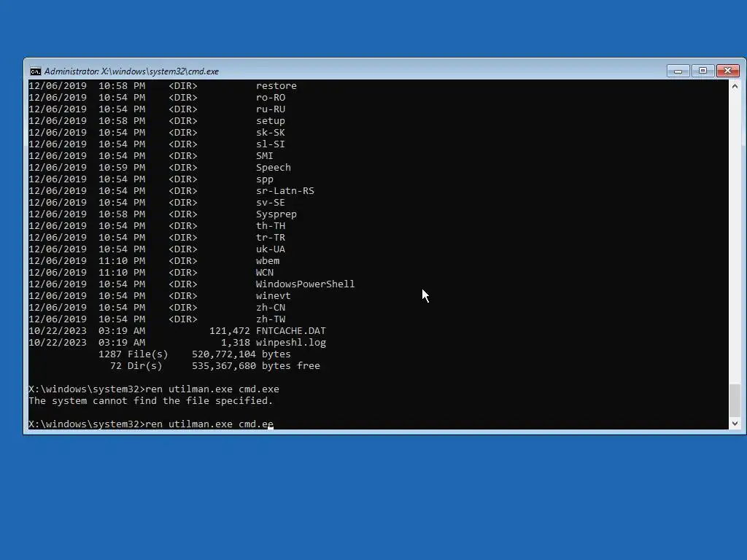This screenshot has width=747, height=560.
Task: Click the scrollbar up arrow
Action: click(735, 86)
